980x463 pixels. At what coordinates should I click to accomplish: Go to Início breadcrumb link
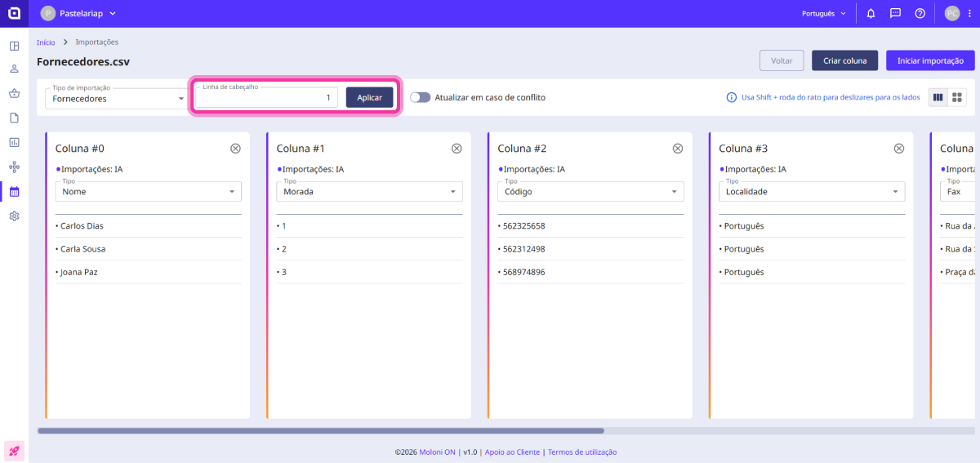pyautogui.click(x=46, y=42)
